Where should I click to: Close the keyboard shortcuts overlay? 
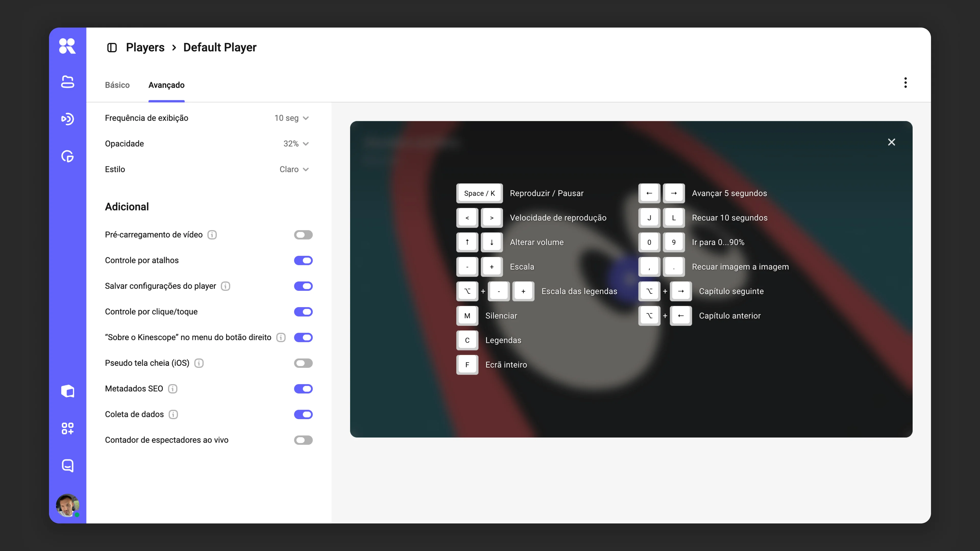point(891,142)
